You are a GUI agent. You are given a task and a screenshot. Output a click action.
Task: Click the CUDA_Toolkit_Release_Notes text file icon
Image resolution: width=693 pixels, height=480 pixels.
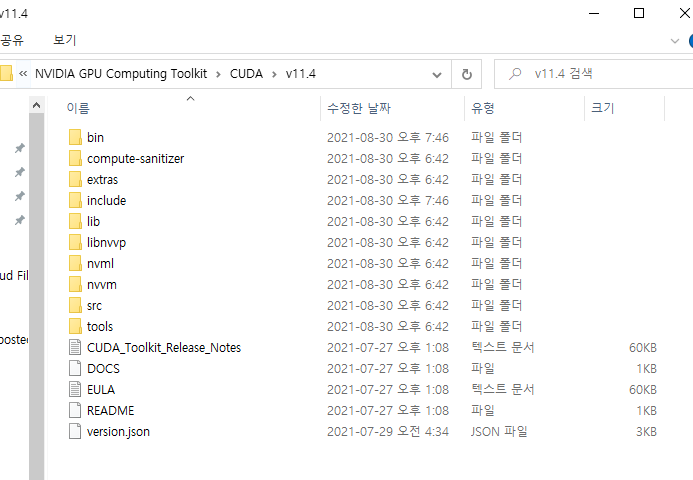pos(75,347)
